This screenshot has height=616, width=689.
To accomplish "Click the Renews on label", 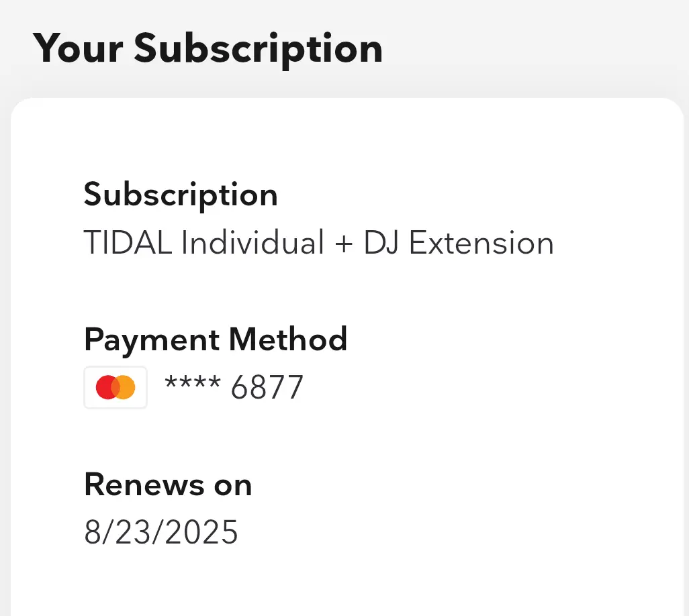I will [168, 484].
